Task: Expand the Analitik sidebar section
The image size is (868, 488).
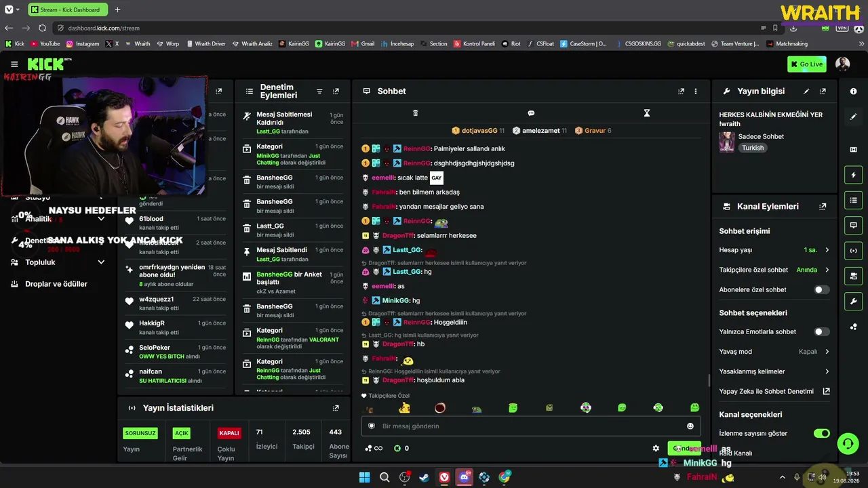Action: click(x=101, y=219)
